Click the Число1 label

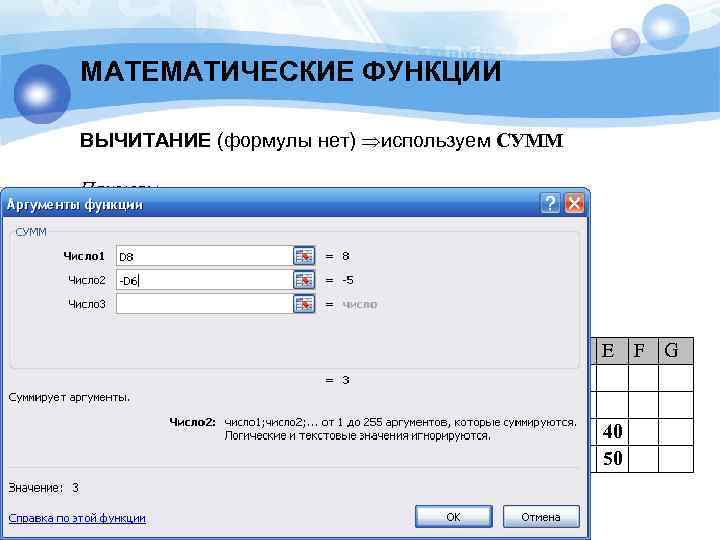[84, 256]
